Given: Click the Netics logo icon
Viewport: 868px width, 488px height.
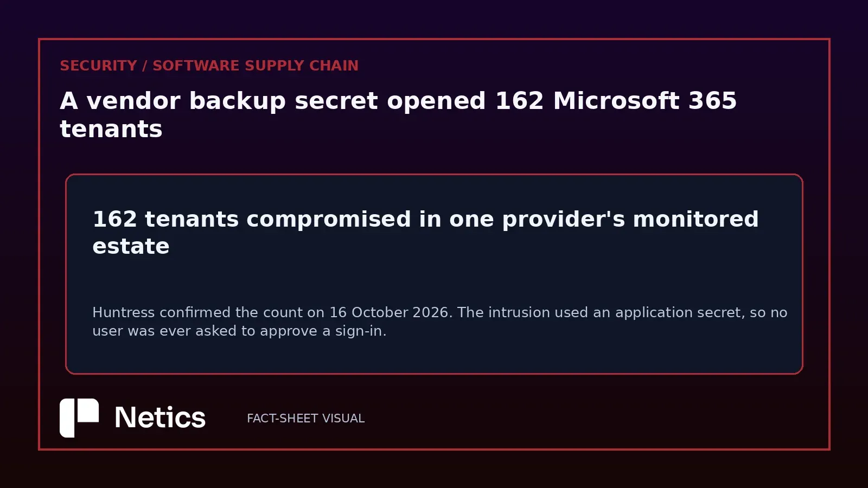Looking at the screenshot, I should (x=79, y=418).
